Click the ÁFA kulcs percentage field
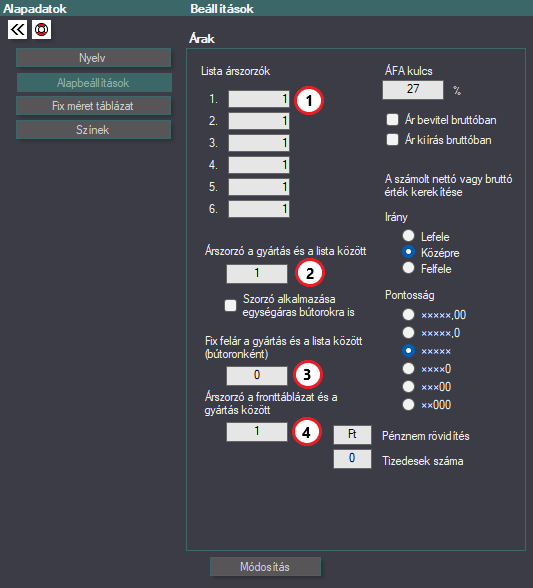 click(x=413, y=90)
